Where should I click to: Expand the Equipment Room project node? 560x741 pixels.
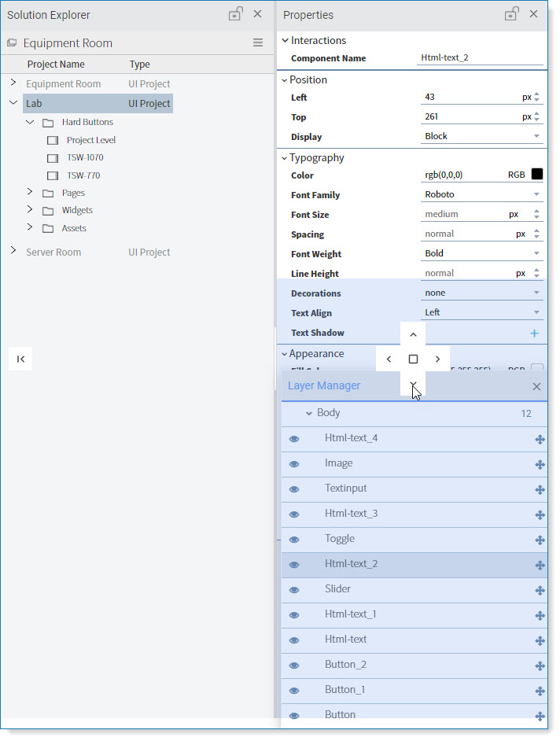pos(13,83)
